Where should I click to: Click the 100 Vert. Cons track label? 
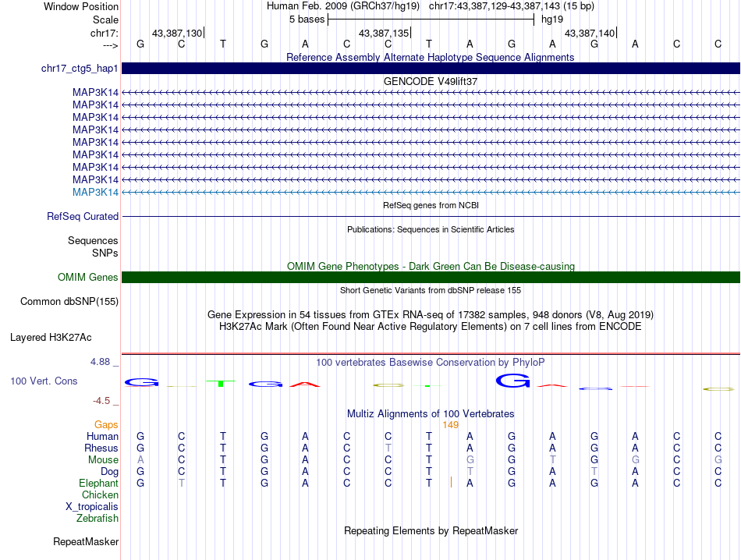coord(44,381)
